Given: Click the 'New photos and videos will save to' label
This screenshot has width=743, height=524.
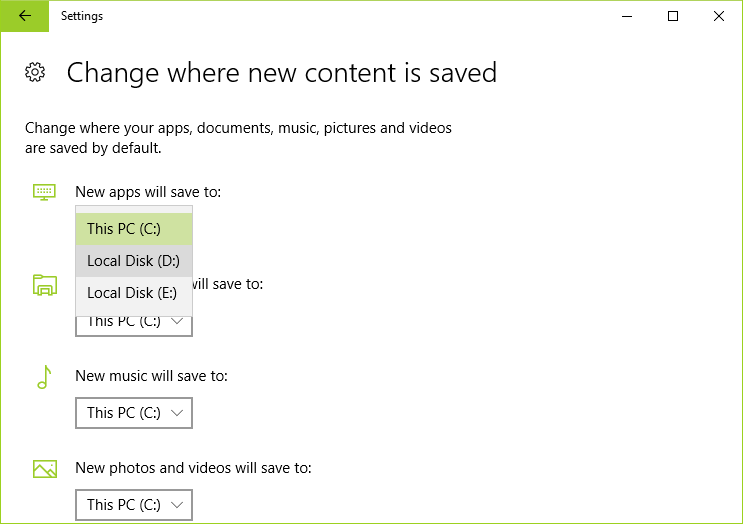Looking at the screenshot, I should (x=193, y=468).
